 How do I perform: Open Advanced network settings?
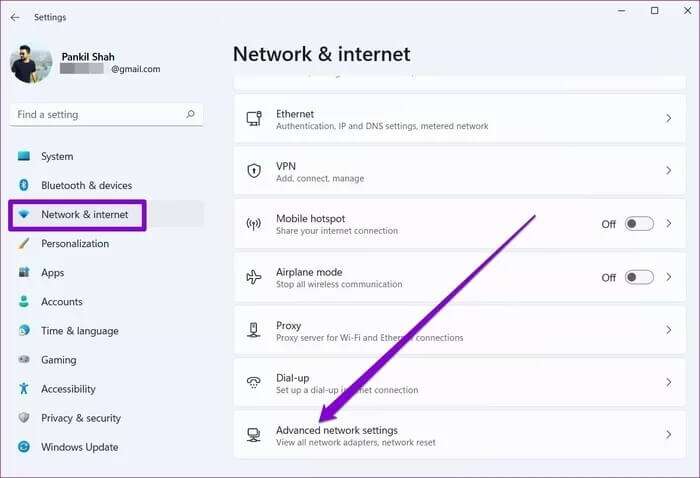336,435
